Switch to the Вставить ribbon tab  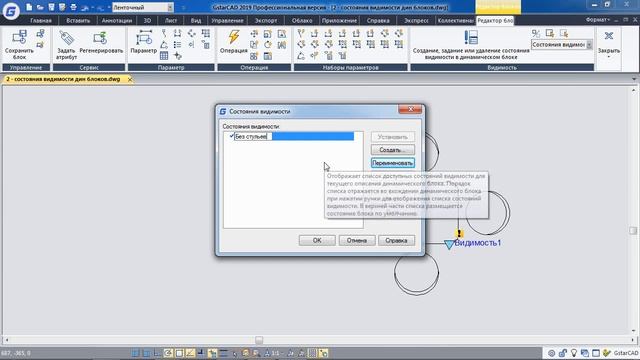click(78, 20)
